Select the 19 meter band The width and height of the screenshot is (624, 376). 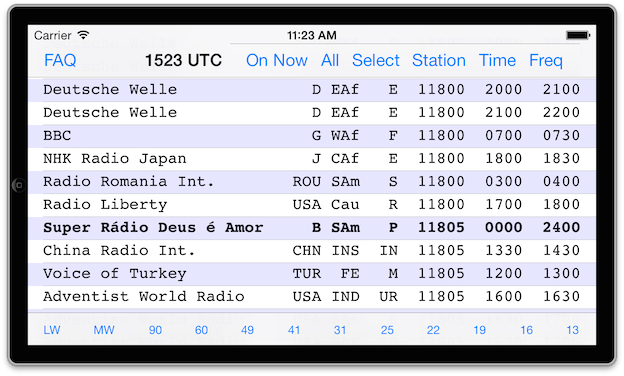pyautogui.click(x=480, y=330)
